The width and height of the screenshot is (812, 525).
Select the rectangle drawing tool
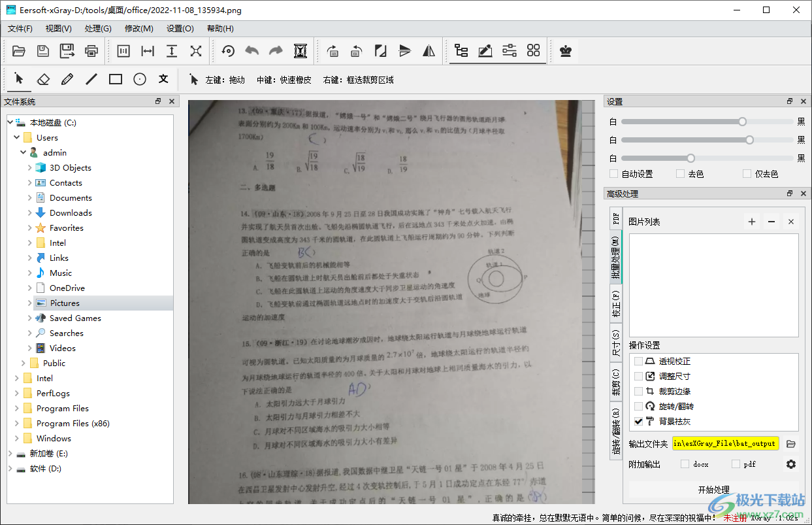pyautogui.click(x=116, y=79)
